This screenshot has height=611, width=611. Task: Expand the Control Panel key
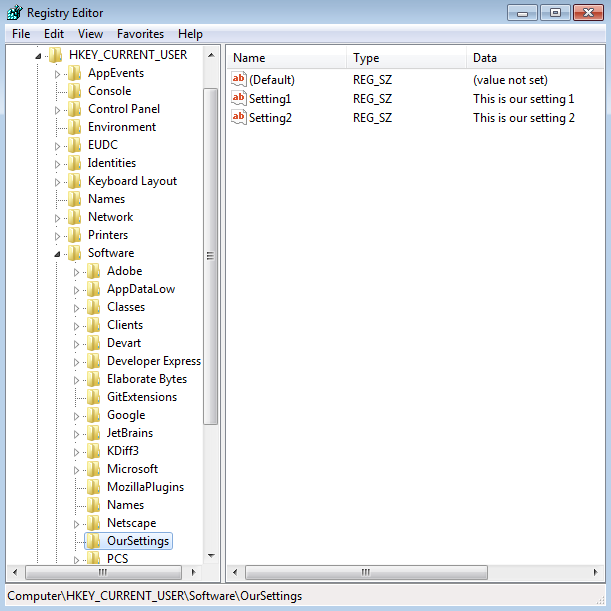(x=57, y=110)
